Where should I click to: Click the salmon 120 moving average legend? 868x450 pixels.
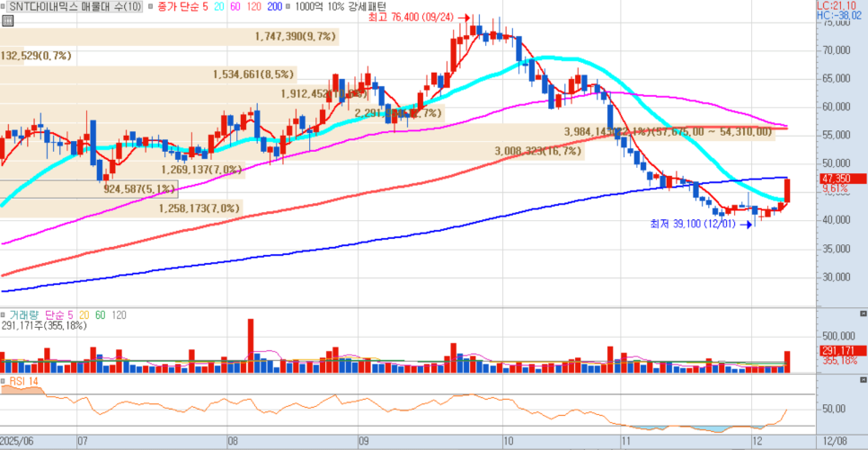point(254,6)
